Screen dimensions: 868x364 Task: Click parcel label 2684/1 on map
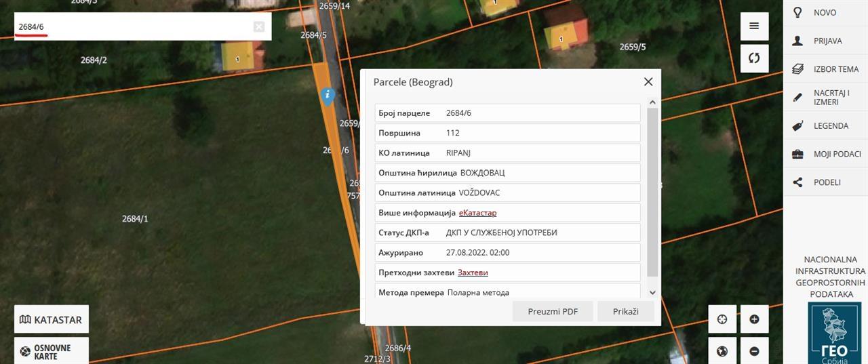(x=135, y=219)
